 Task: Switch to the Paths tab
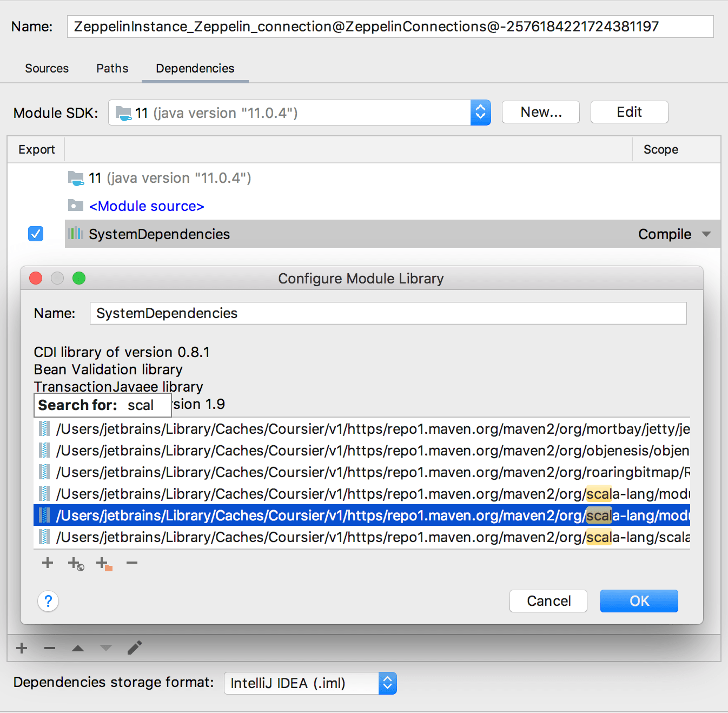tap(112, 68)
